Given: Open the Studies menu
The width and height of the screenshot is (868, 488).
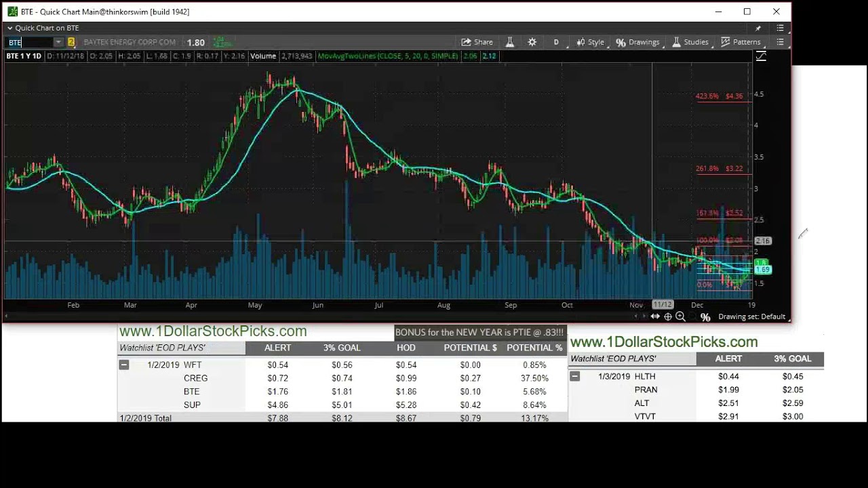Looking at the screenshot, I should pos(690,42).
